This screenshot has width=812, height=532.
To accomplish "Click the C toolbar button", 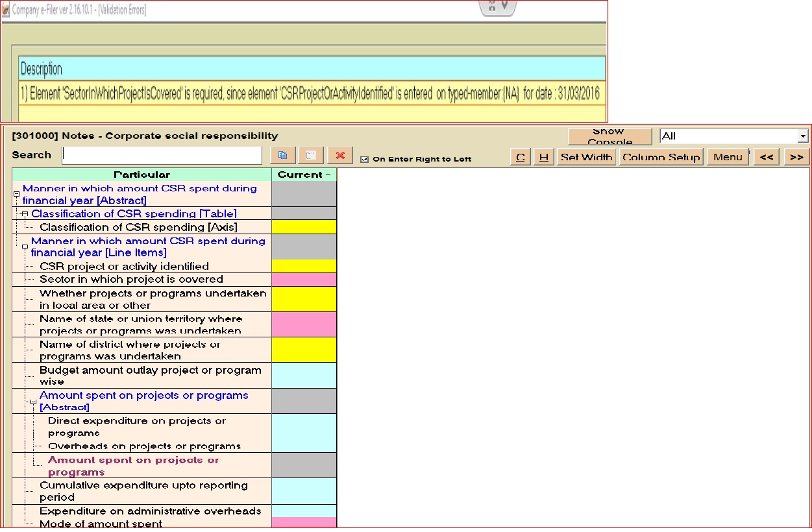I will (520, 157).
